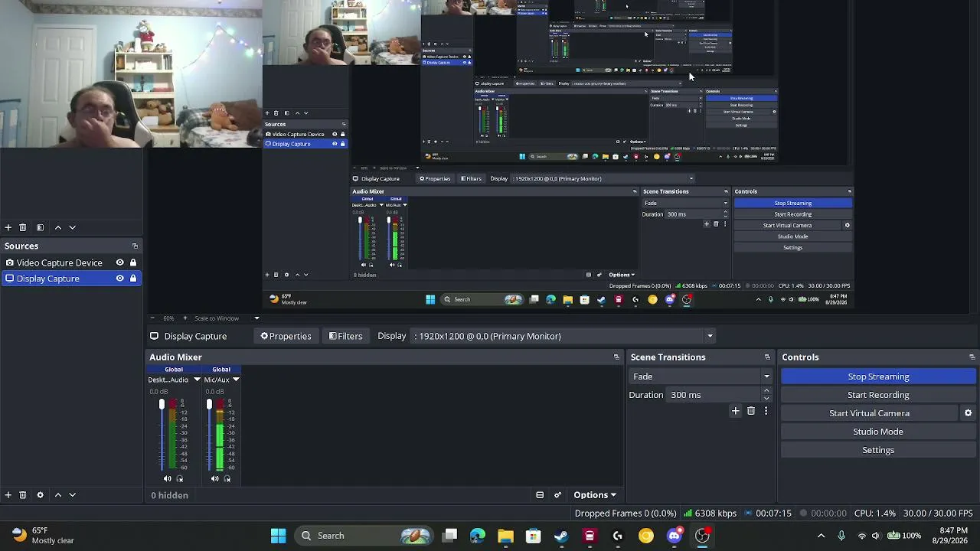The width and height of the screenshot is (980, 551).
Task: Undock the Sources panel
Action: coord(135,246)
